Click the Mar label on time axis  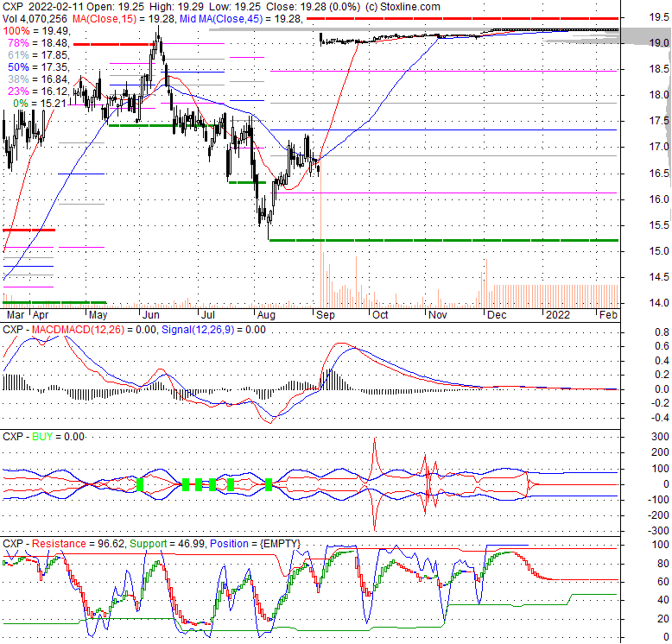pos(16,315)
